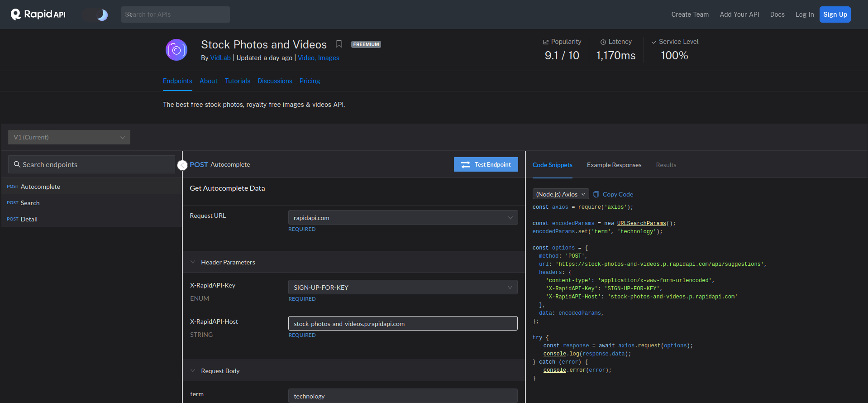The image size is (868, 403).
Task: Switch to the Discussions tab
Action: pyautogui.click(x=275, y=81)
